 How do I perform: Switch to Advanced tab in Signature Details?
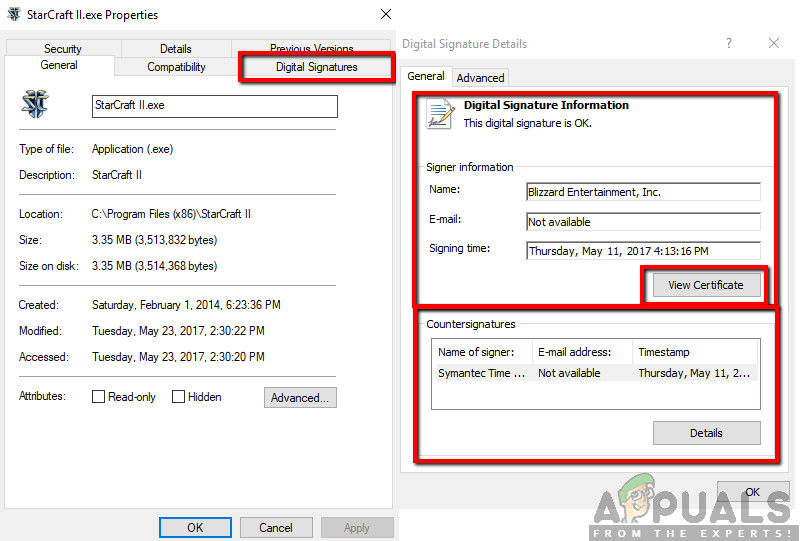(480, 78)
